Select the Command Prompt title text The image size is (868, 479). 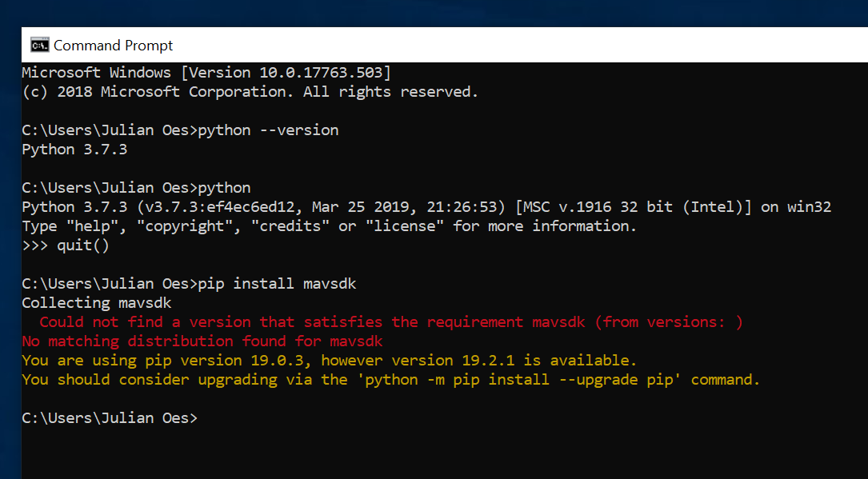[x=113, y=45]
